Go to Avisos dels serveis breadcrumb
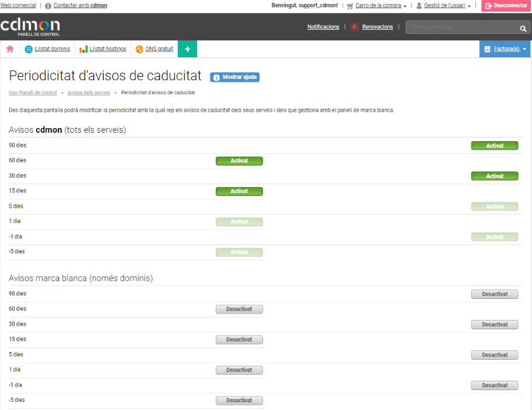Image resolution: width=532 pixels, height=410 pixels. click(89, 92)
